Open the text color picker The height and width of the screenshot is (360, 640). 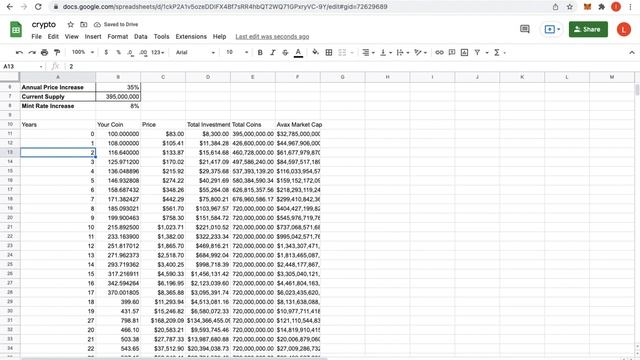tap(298, 52)
